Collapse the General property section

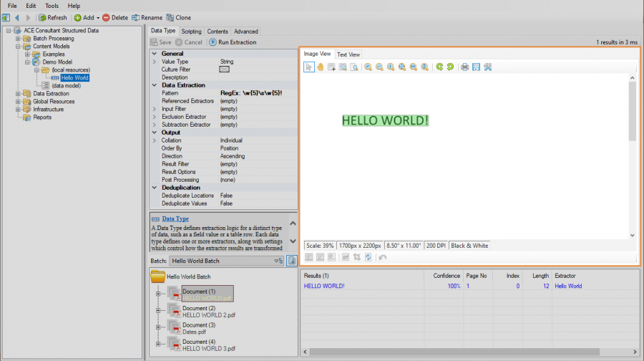click(x=154, y=54)
